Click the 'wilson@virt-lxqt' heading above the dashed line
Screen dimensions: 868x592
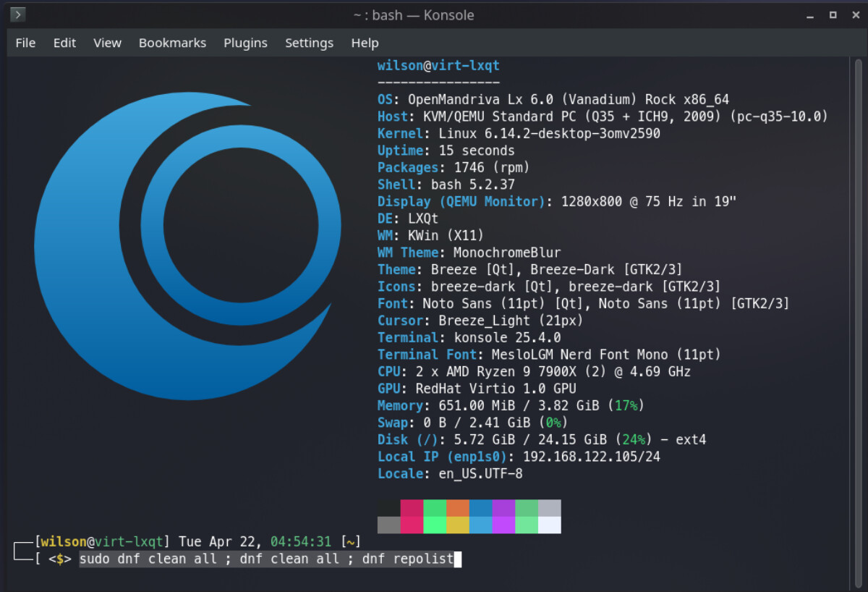coord(438,66)
